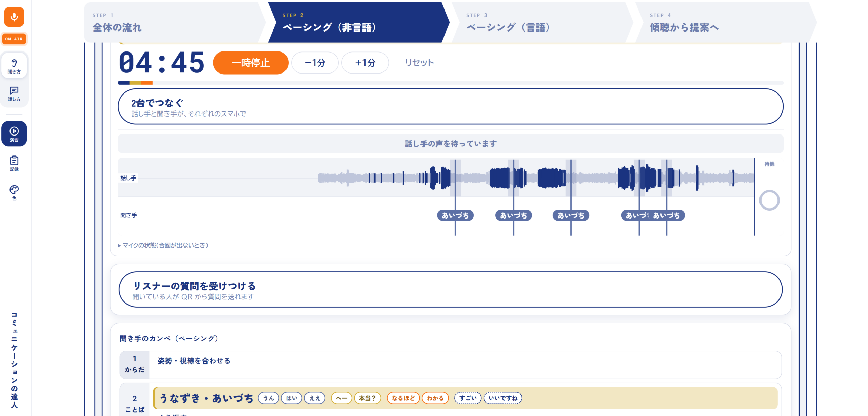Choose the 2台でつなぐ option
The height and width of the screenshot is (416, 868).
(450, 106)
